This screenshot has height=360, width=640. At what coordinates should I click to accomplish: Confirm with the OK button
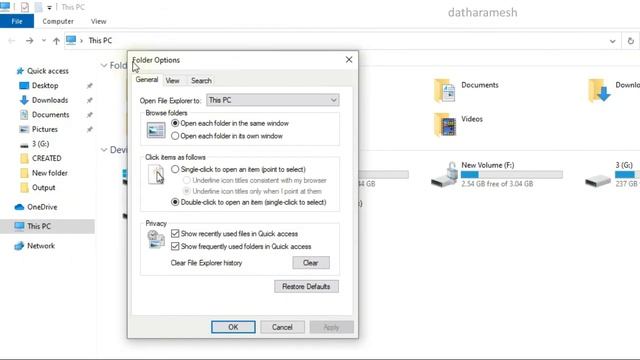click(233, 327)
